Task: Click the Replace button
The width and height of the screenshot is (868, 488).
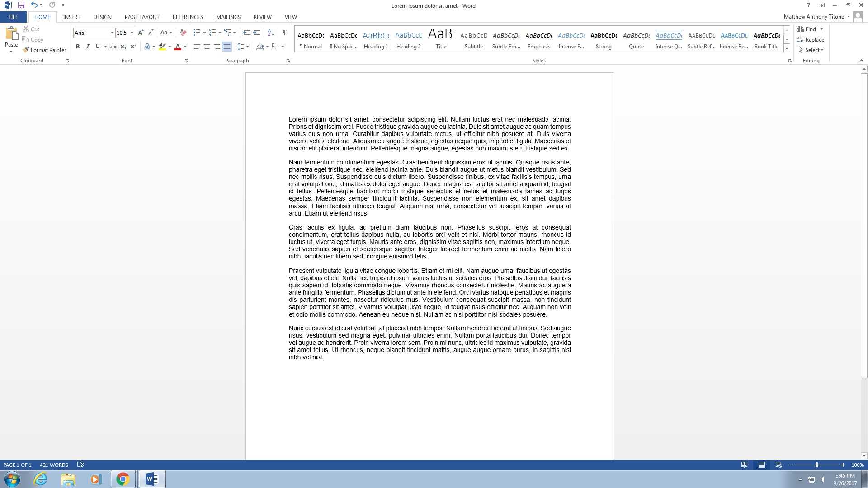Action: coord(811,40)
